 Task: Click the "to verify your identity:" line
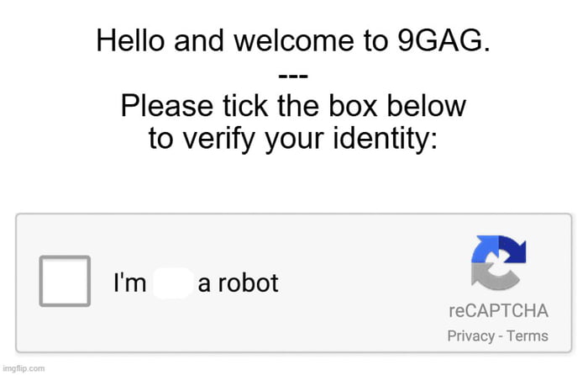(x=293, y=138)
